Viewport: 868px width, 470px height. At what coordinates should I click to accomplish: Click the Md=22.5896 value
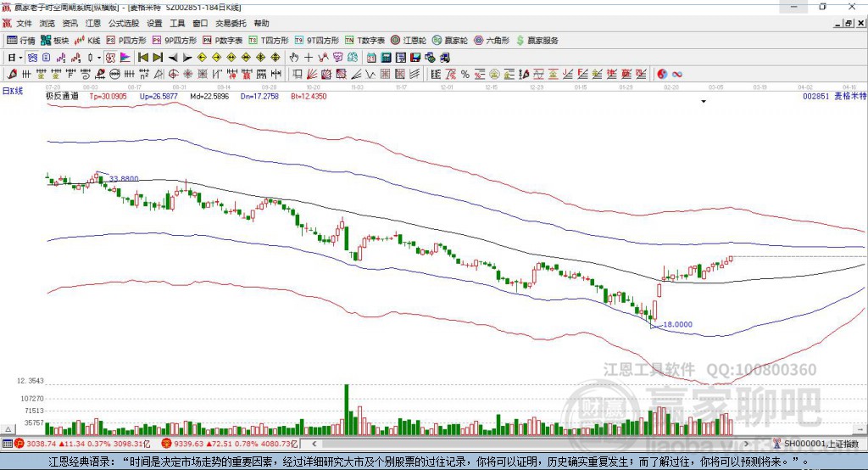[209, 96]
